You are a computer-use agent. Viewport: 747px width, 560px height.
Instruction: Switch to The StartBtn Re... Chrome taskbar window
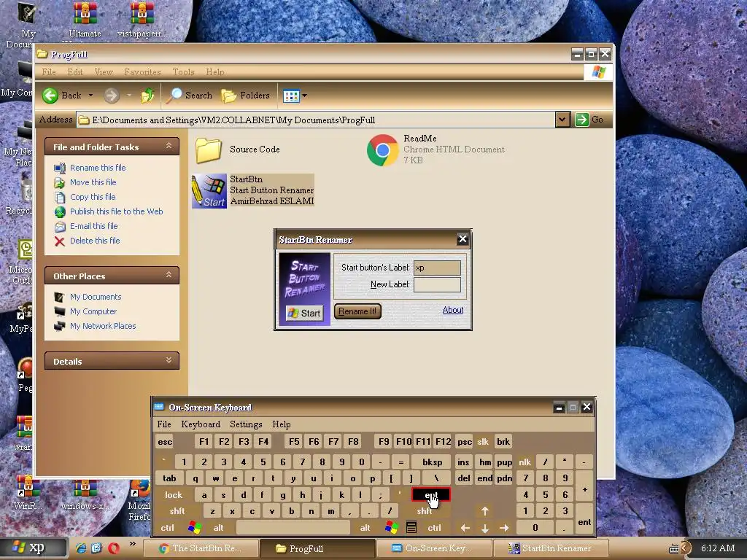coord(201,548)
